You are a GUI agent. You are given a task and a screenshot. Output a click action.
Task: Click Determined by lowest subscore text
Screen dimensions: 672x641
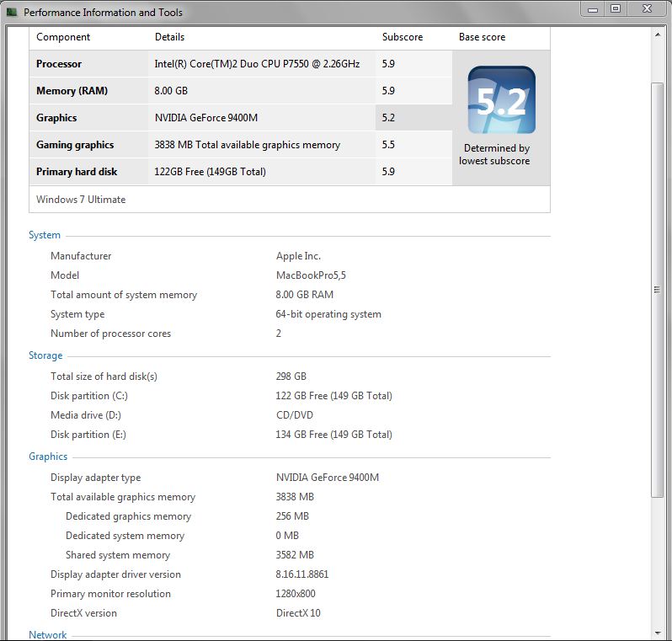click(x=495, y=154)
